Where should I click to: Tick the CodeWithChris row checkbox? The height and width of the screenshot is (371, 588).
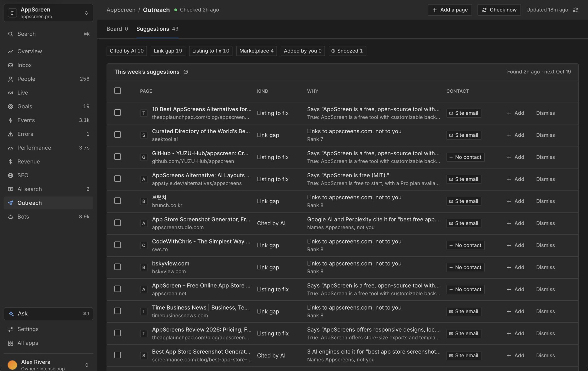pos(118,245)
